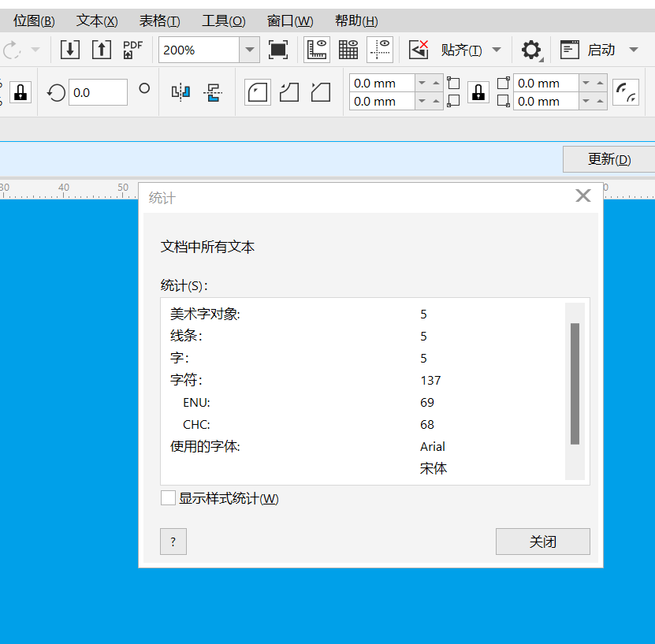Toggle the Rulers visibility icon
Screen dimensions: 655x644
point(317,49)
